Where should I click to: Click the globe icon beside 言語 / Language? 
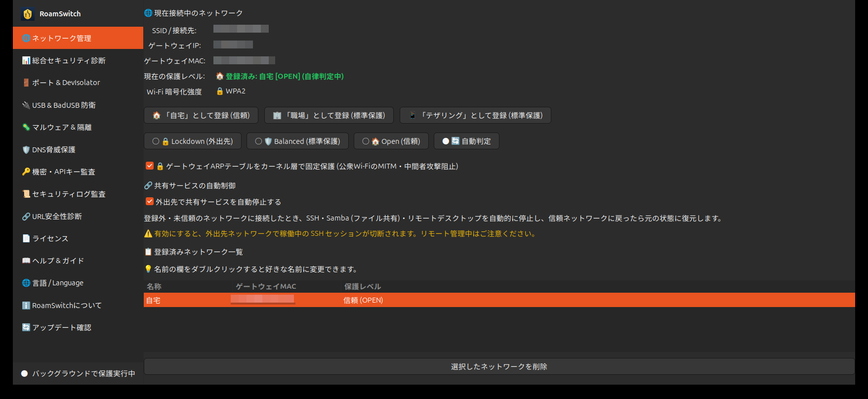coord(26,283)
